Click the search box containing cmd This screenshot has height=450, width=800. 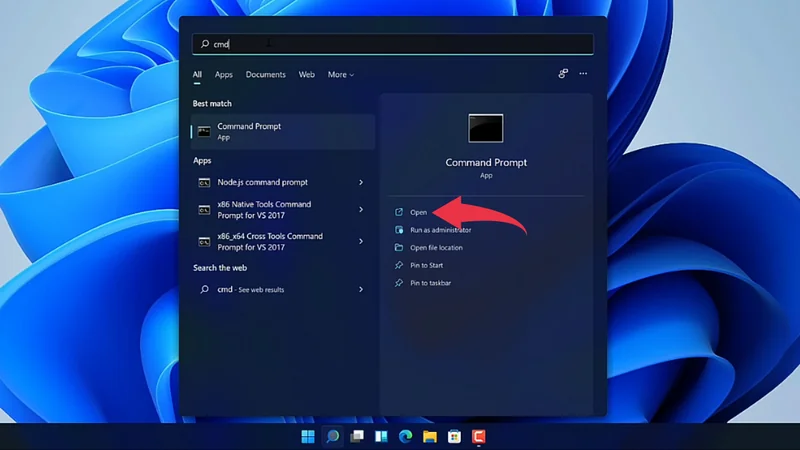[x=392, y=44]
